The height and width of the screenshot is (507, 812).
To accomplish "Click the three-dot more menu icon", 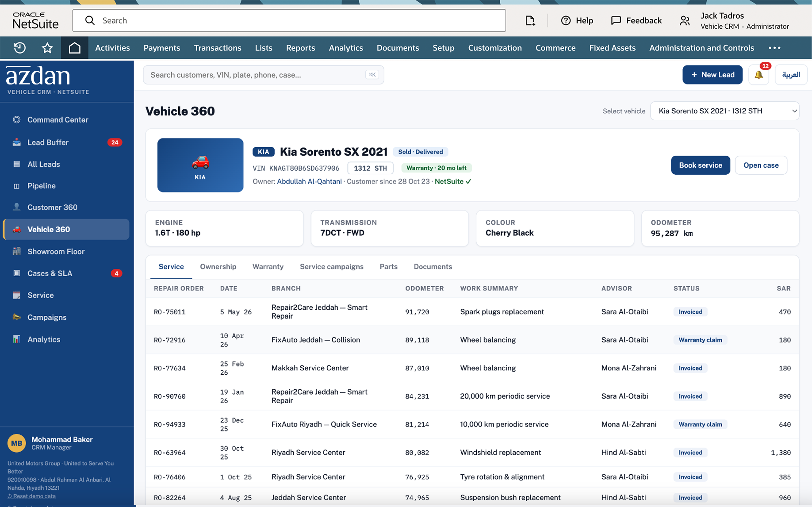I will tap(774, 48).
